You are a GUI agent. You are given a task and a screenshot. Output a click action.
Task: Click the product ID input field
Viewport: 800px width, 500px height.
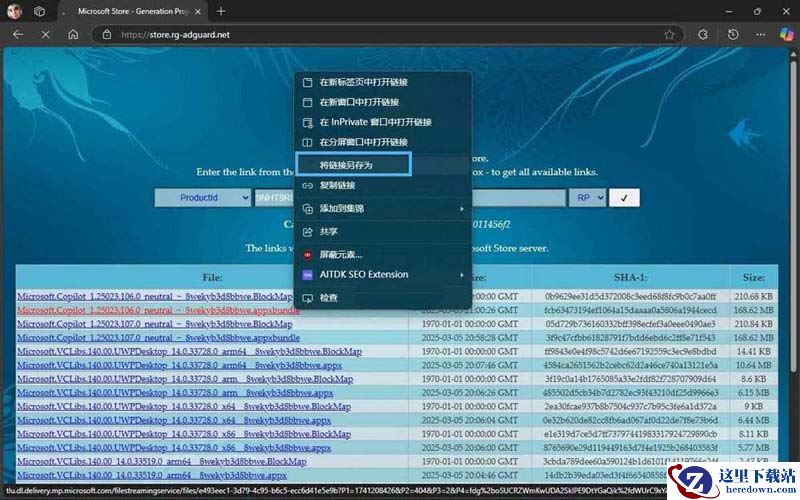[410, 197]
